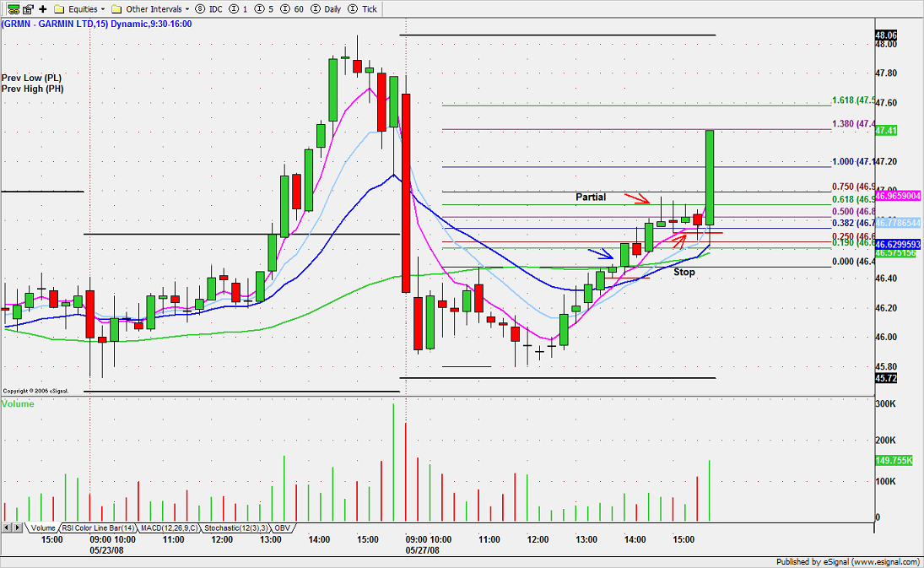Click the 45.72 low price marker
924x568 pixels.
[886, 378]
